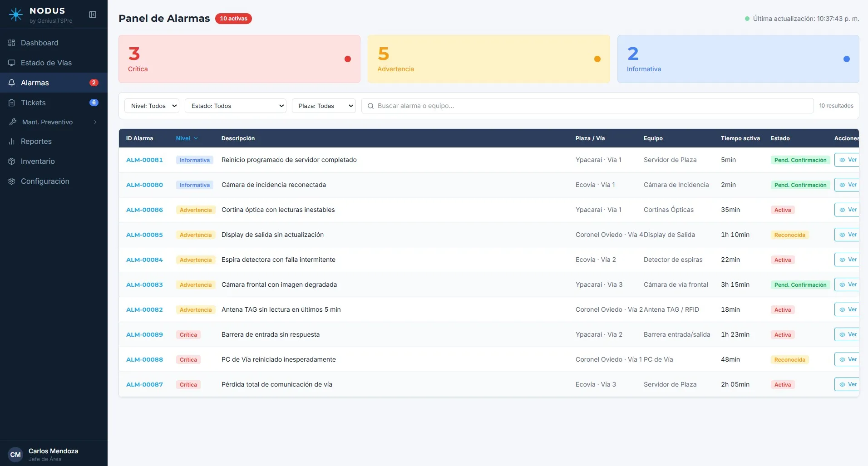Click the Mant. Preventivo wrench icon
The image size is (868, 466).
pos(13,122)
